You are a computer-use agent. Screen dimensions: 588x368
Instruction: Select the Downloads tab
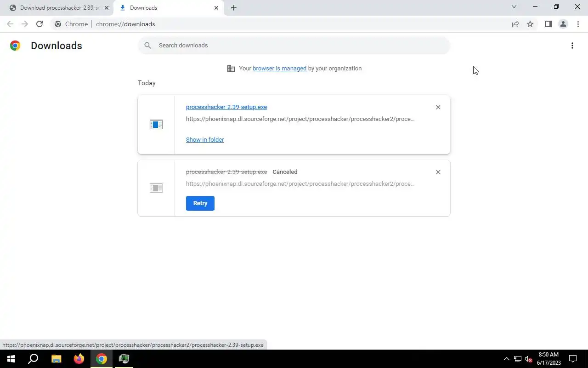click(x=168, y=8)
